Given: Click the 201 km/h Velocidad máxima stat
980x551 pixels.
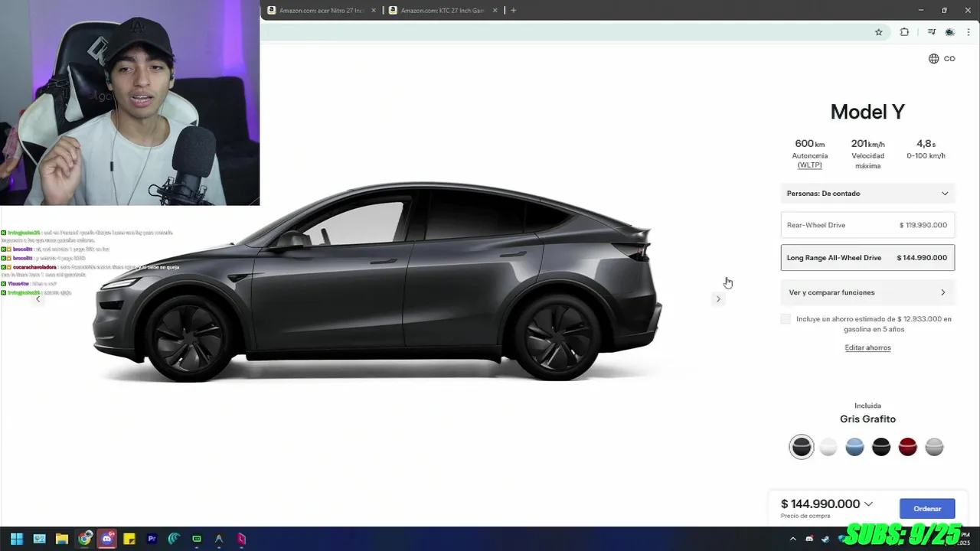Looking at the screenshot, I should pos(867,154).
